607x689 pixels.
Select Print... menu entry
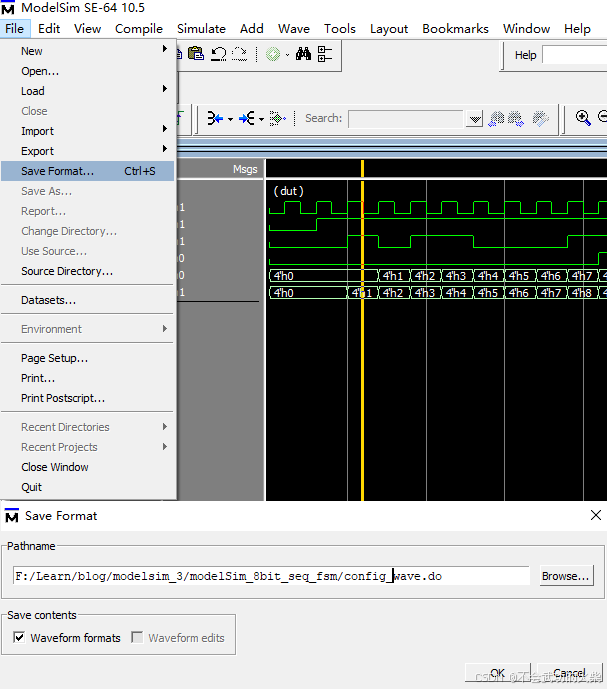(x=88, y=378)
